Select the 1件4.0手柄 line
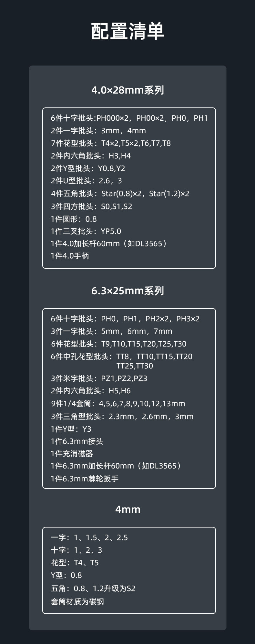 pyautogui.click(x=70, y=256)
